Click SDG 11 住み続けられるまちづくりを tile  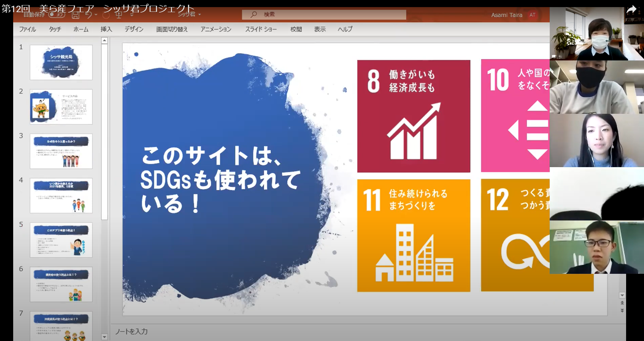click(414, 235)
